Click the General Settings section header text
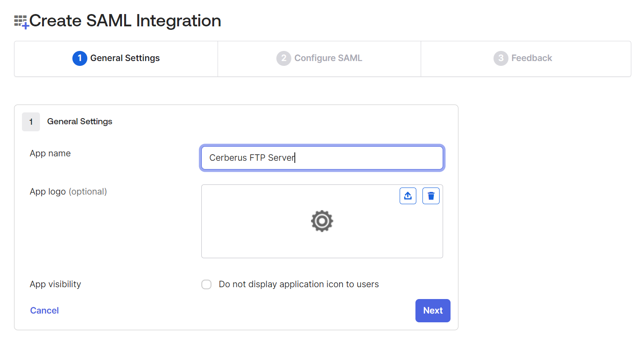Viewport: 644px width, 357px height. point(80,122)
